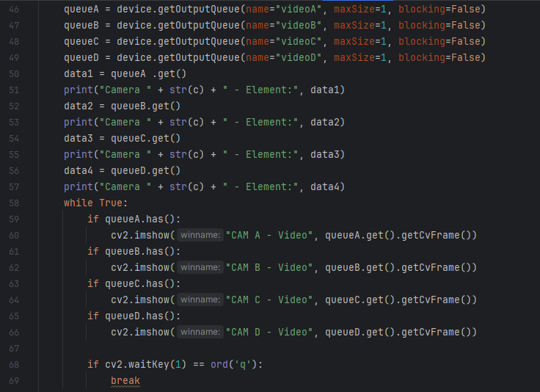Viewport: 540px width, 392px height.
Task: Click the print call ending with data2
Action: (x=203, y=122)
